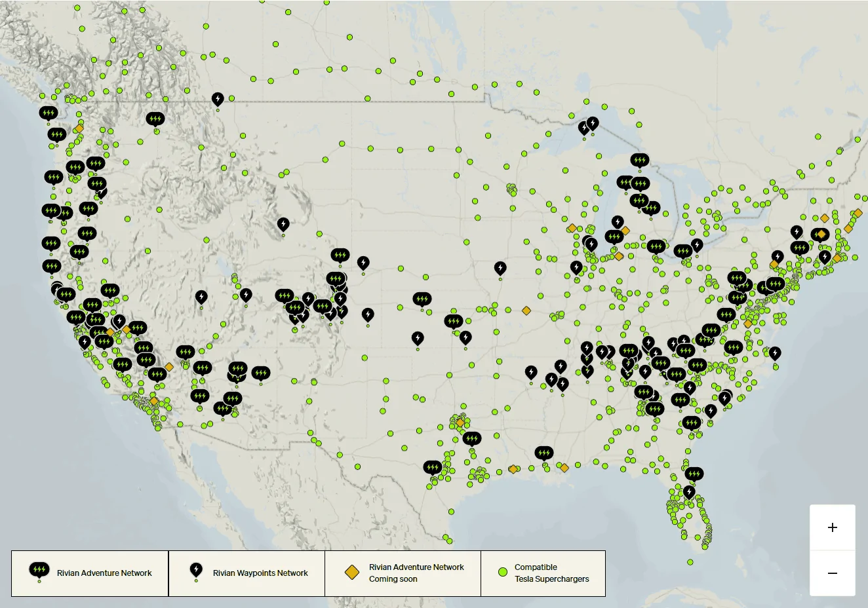Viewport: 868px width, 608px height.
Task: Click the coming-soon diamond in Missouri
Action: point(526,311)
